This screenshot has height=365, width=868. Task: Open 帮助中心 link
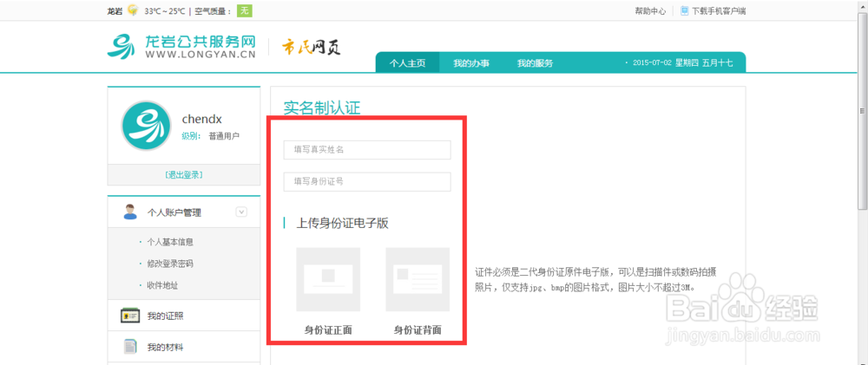click(650, 10)
